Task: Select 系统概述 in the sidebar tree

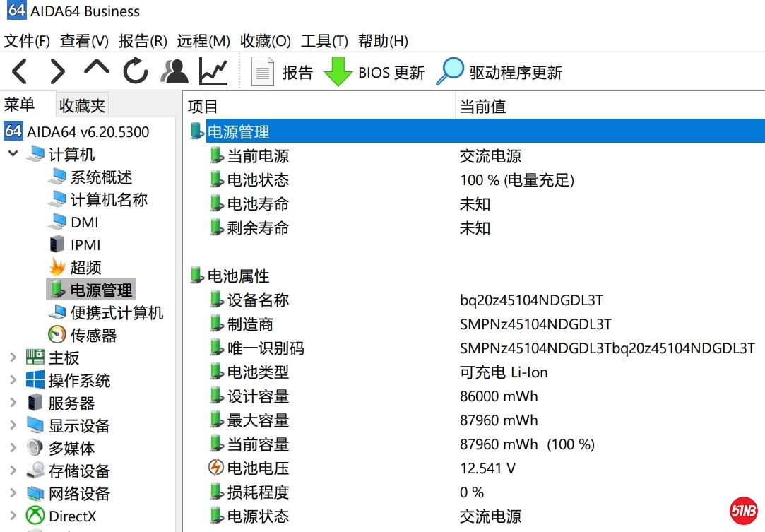Action: 101,177
